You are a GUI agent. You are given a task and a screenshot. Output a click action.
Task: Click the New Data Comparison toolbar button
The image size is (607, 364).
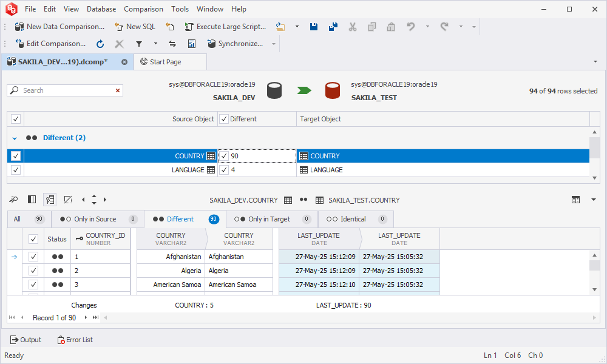59,27
